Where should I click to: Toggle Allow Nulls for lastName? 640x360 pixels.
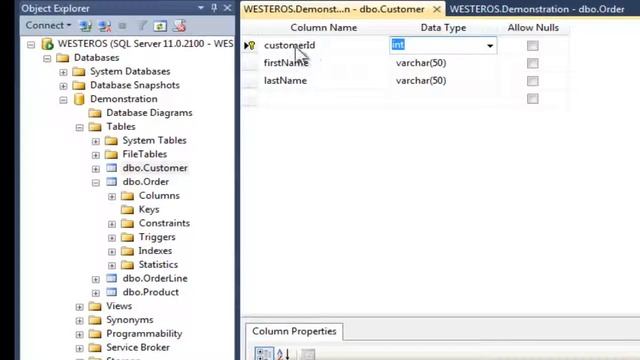tap(532, 81)
